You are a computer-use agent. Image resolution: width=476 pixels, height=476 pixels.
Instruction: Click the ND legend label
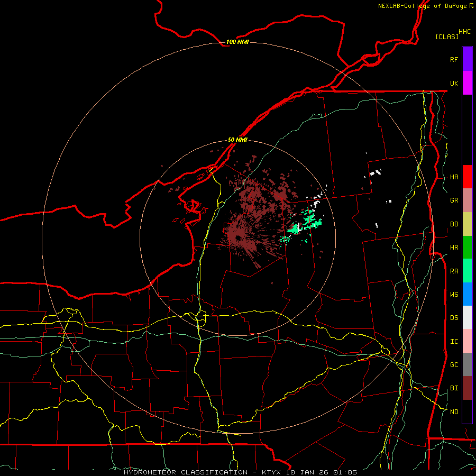454,412
